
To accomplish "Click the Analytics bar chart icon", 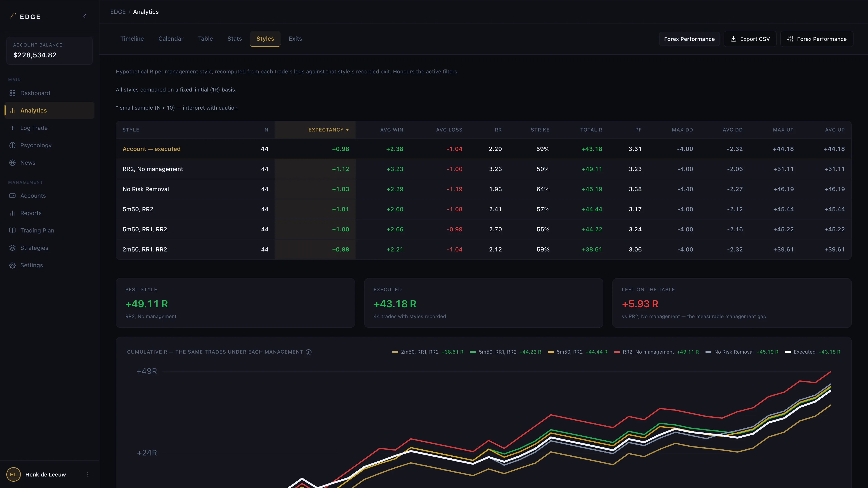I will [x=12, y=110].
